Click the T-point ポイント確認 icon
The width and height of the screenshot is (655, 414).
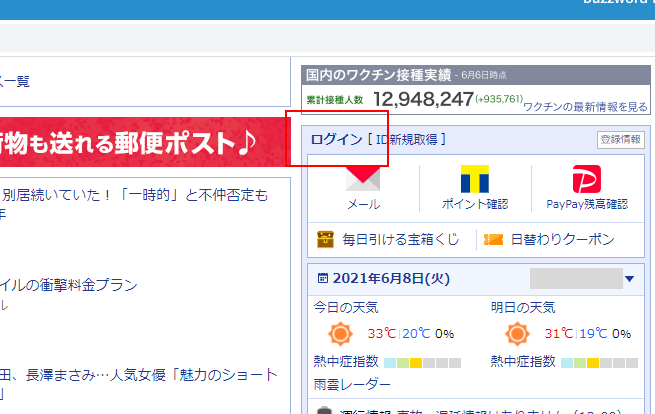(475, 180)
